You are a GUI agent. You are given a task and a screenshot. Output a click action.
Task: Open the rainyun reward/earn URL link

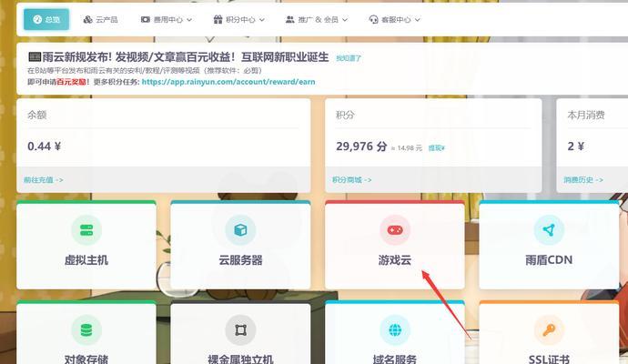(228, 82)
